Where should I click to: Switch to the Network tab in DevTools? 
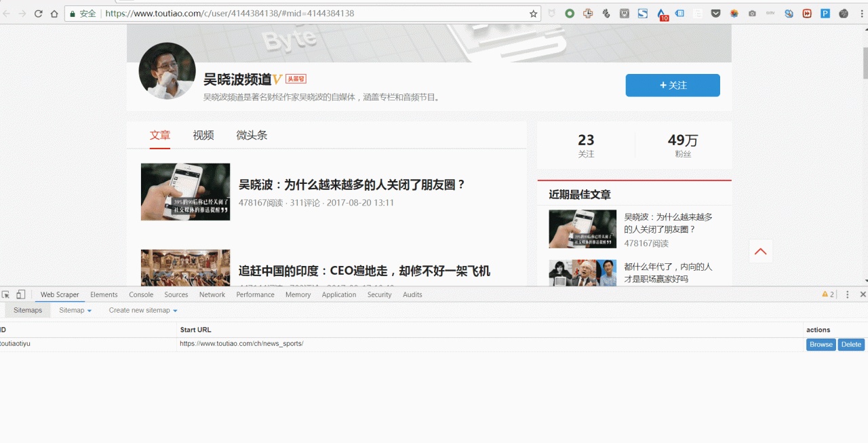212,294
